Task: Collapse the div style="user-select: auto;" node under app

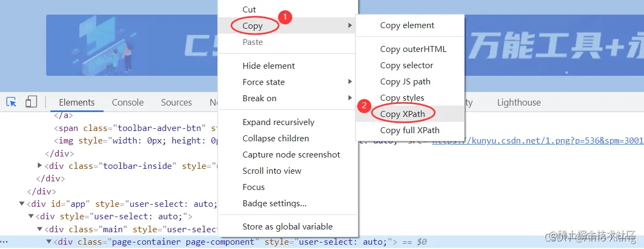Action: coord(31,216)
